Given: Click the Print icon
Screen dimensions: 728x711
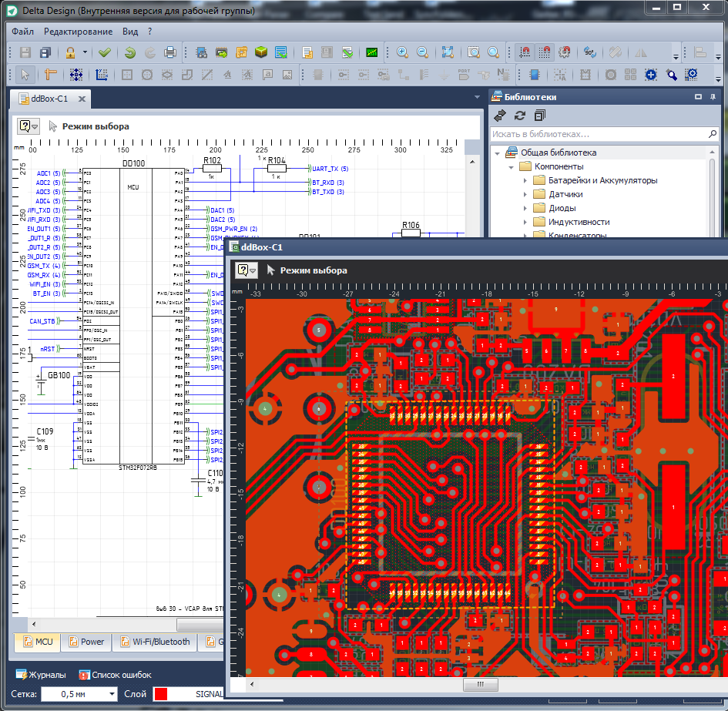Looking at the screenshot, I should (x=170, y=52).
